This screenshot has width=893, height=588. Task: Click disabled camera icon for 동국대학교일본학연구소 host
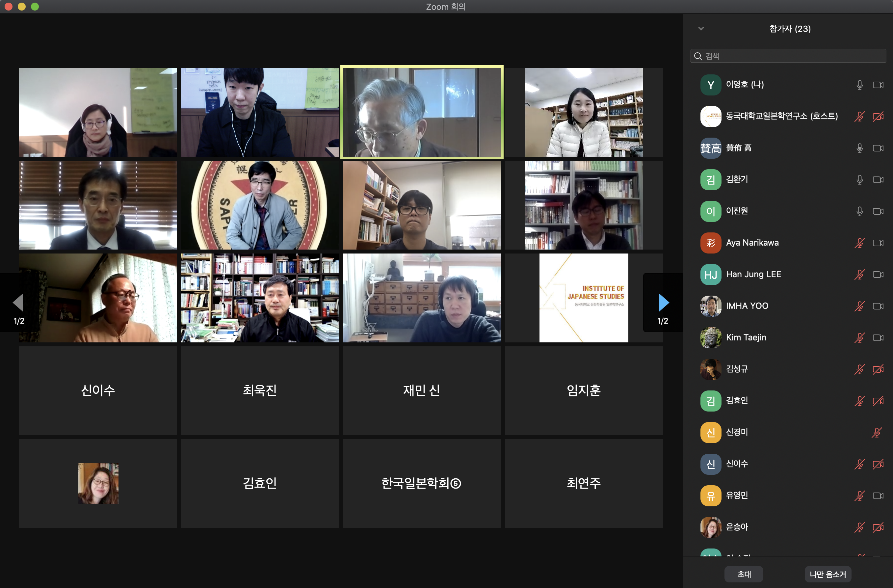(878, 116)
